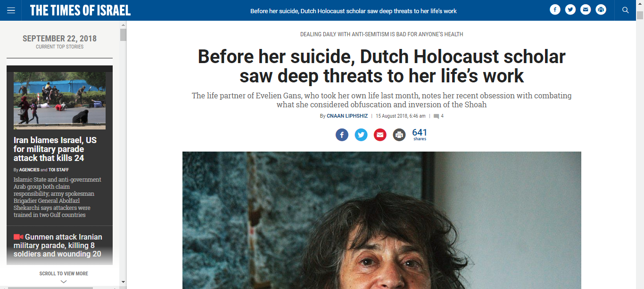Click the print icon in top header
Viewport: 644px width, 289px height.
pos(601,10)
